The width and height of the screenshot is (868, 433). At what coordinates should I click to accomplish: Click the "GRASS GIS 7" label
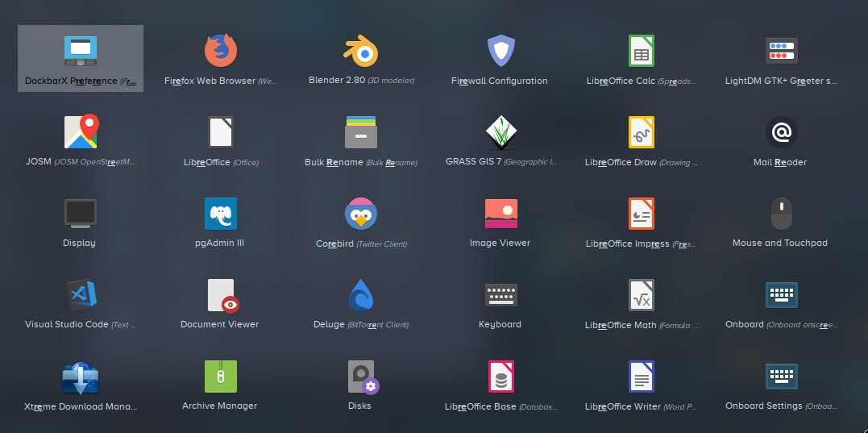pyautogui.click(x=473, y=162)
